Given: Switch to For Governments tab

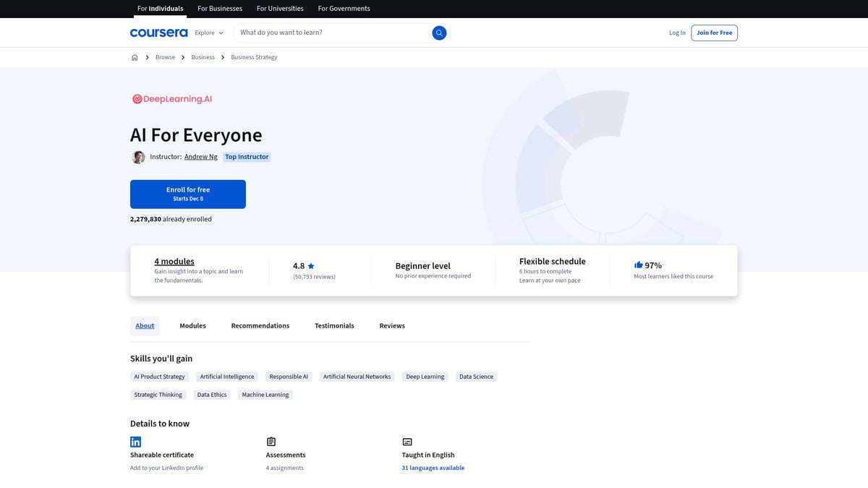Looking at the screenshot, I should (344, 9).
